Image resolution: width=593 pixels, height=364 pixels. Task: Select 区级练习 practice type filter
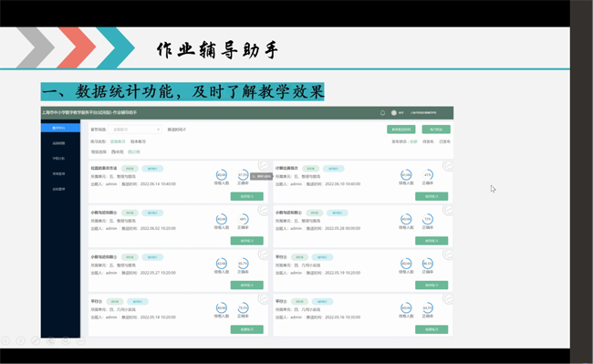pos(118,141)
